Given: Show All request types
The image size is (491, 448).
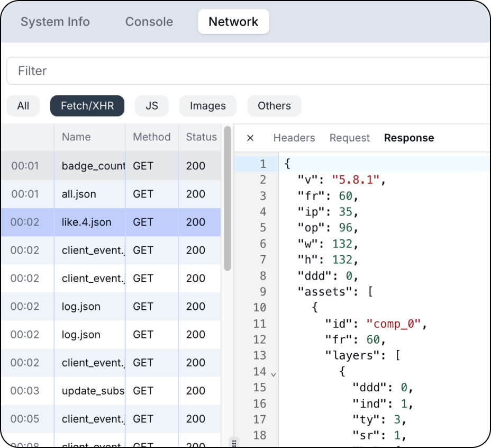Looking at the screenshot, I should click(x=23, y=106).
